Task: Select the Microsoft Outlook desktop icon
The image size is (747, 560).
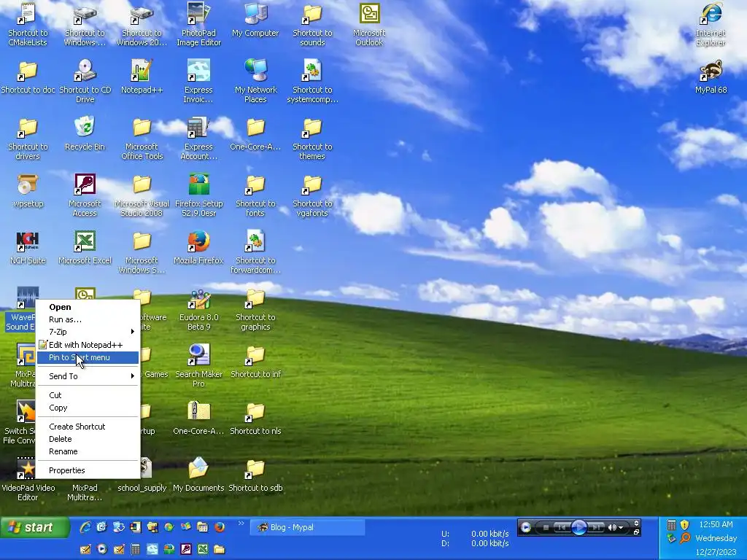Action: point(369,24)
